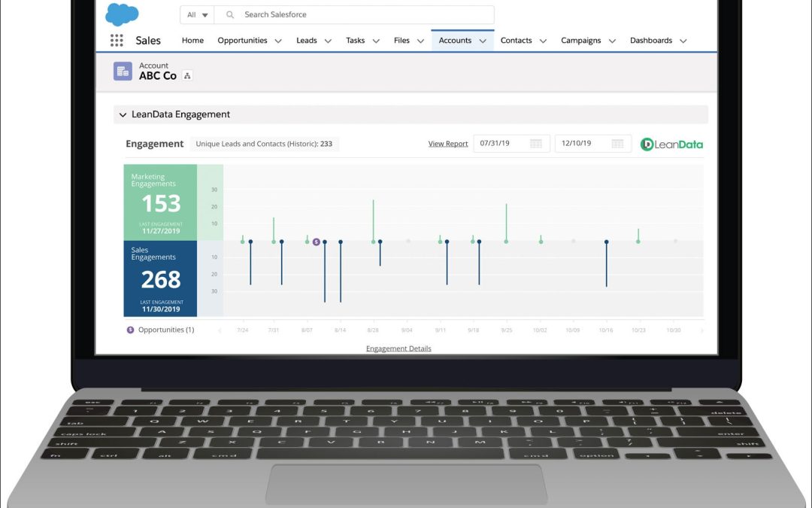Open the Leads tab

307,41
